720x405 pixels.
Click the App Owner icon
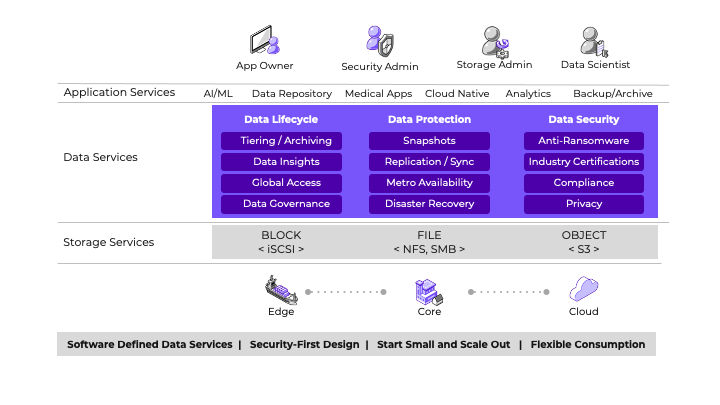(264, 42)
